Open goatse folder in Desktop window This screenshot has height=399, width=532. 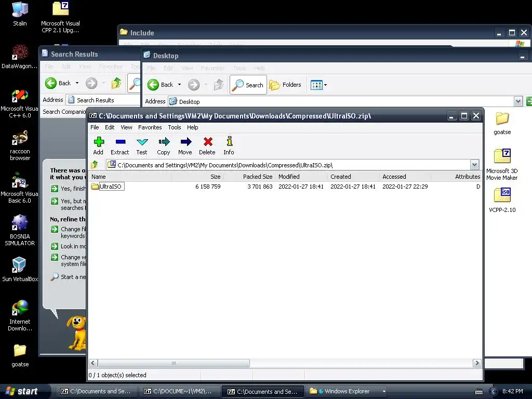(x=502, y=124)
